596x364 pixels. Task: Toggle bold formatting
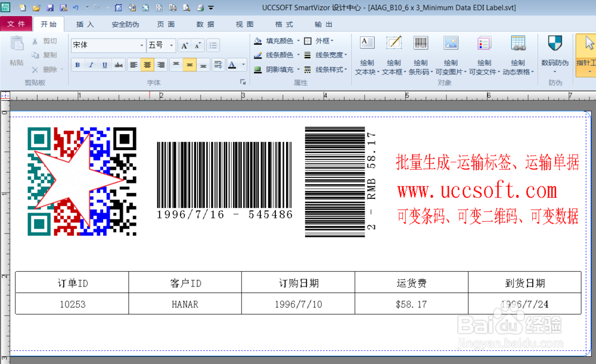[x=77, y=65]
